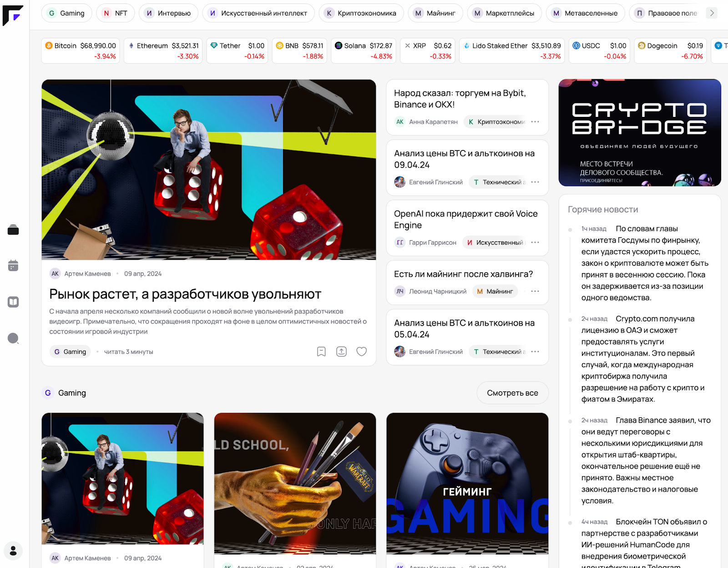Image resolution: width=728 pixels, height=568 pixels.
Task: Open the calendar icon in sidebar
Action: (x=13, y=266)
